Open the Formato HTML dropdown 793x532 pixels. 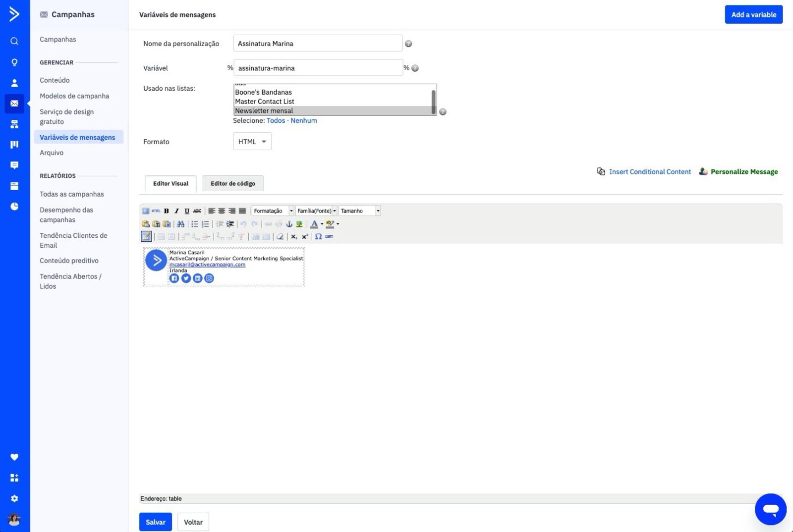point(252,141)
